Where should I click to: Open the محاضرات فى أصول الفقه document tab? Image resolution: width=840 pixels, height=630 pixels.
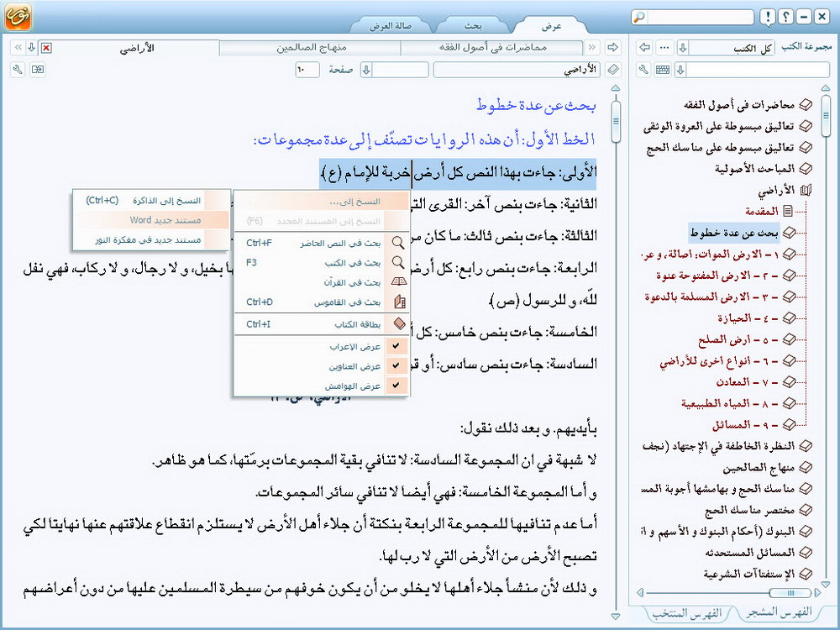tap(493, 48)
